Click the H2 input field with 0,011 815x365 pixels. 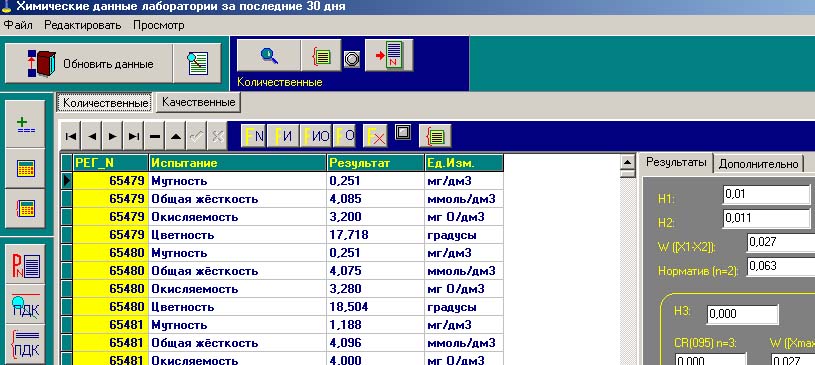tap(766, 218)
